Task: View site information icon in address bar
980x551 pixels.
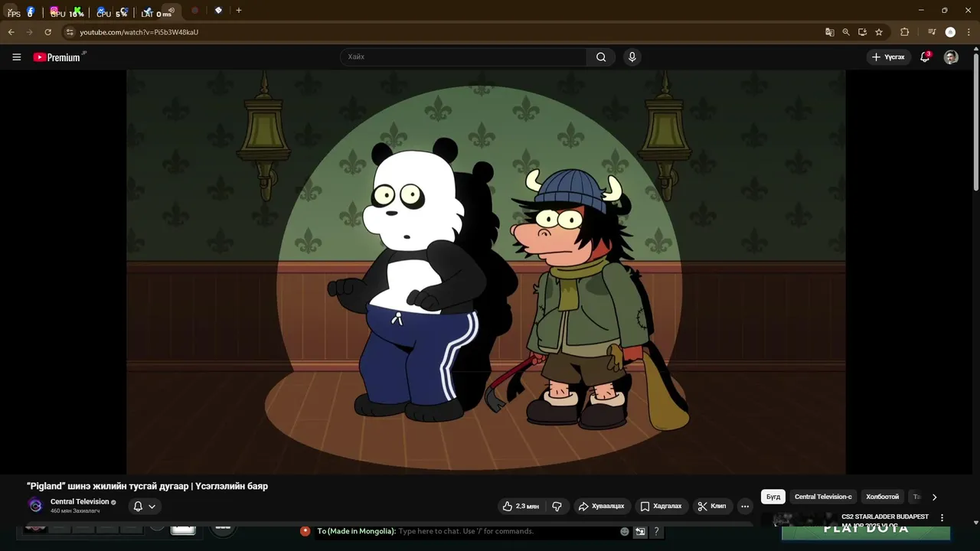Action: point(70,32)
